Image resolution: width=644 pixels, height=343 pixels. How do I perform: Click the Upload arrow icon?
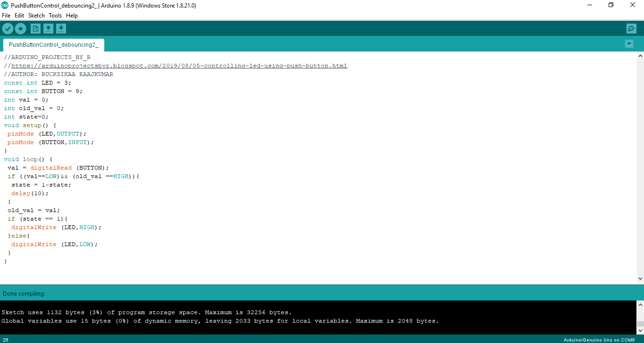[x=20, y=28]
